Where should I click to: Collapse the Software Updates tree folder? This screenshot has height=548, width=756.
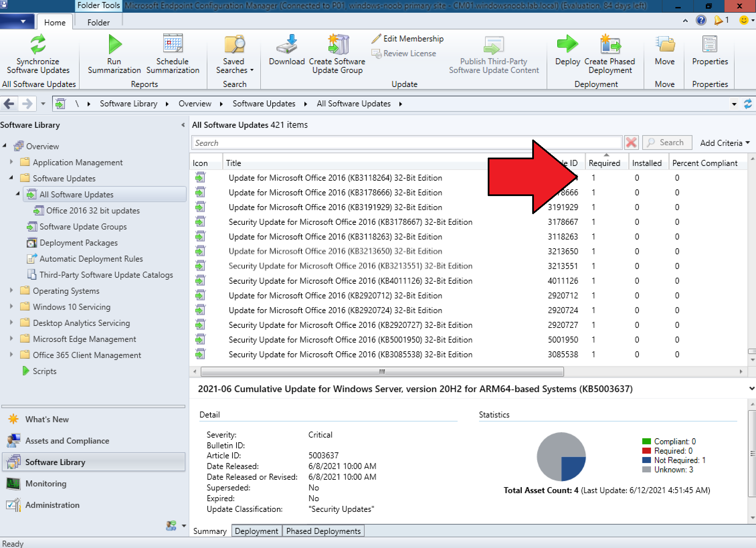click(x=11, y=178)
